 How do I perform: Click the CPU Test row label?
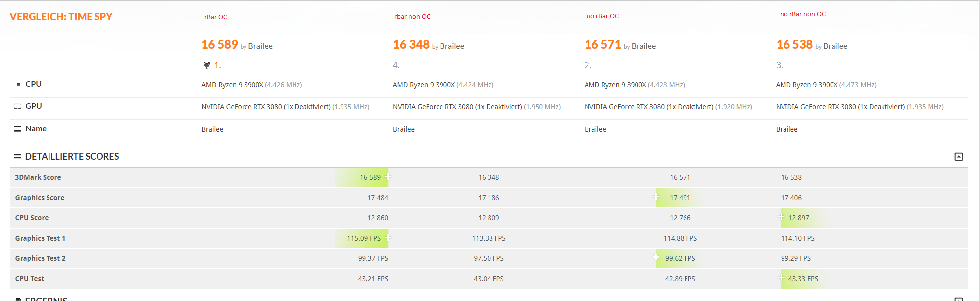pyautogui.click(x=30, y=279)
